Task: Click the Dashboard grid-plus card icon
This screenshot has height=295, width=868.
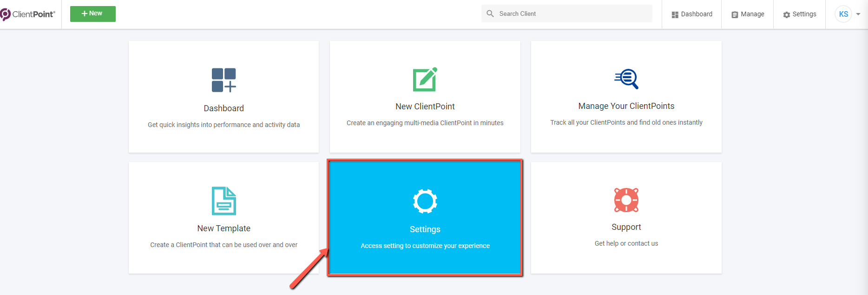Action: point(224,80)
